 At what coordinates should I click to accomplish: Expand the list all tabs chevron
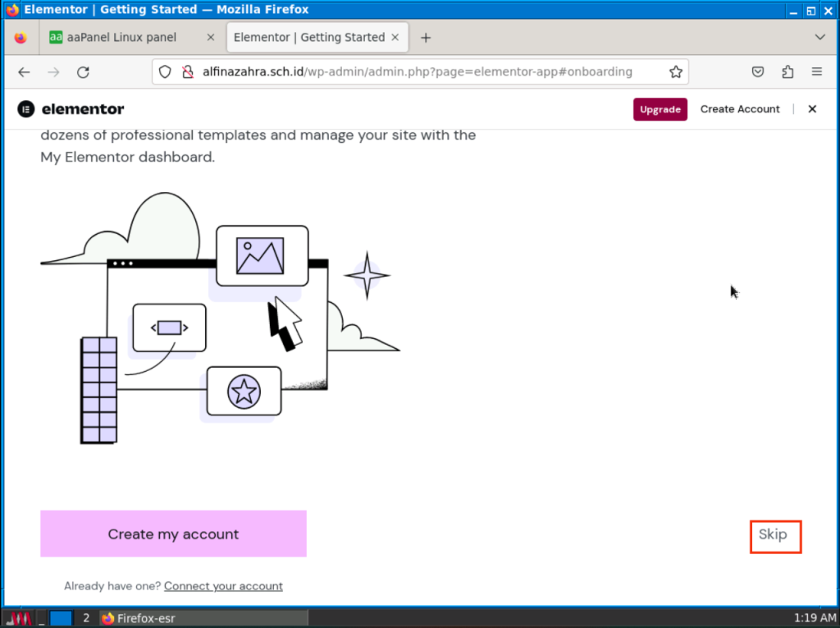point(819,38)
